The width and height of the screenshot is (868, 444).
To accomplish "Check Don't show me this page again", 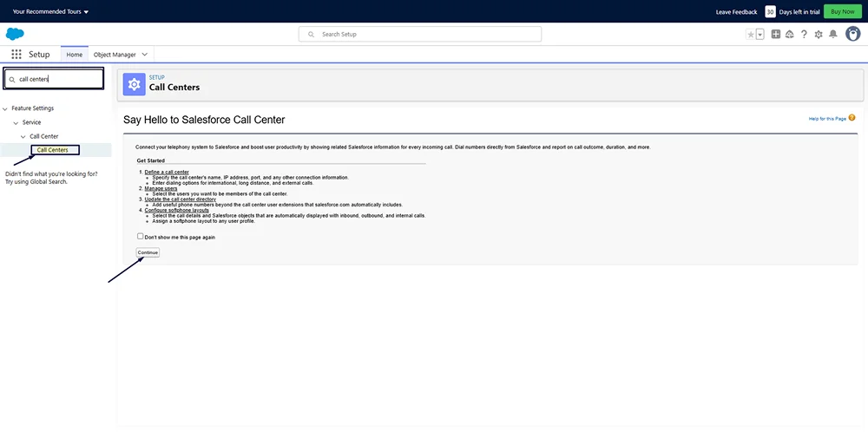I will pos(140,236).
